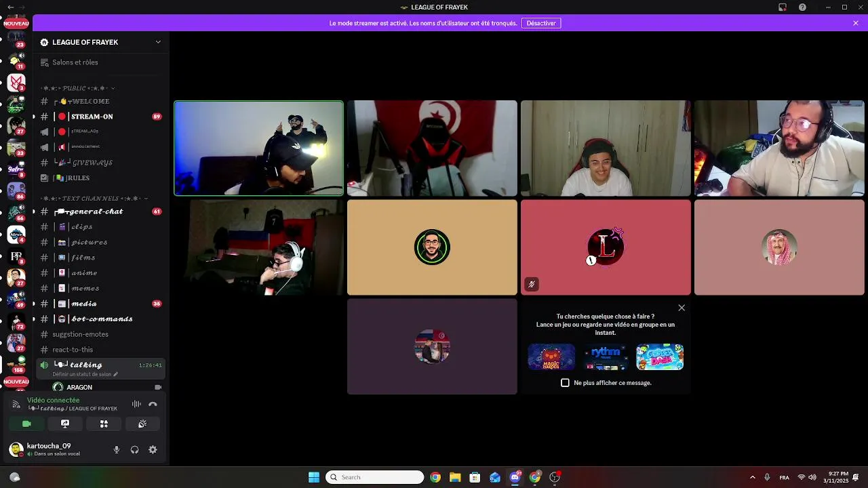The height and width of the screenshot is (488, 868).
Task: Open the RULES channel
Action: coord(102,178)
